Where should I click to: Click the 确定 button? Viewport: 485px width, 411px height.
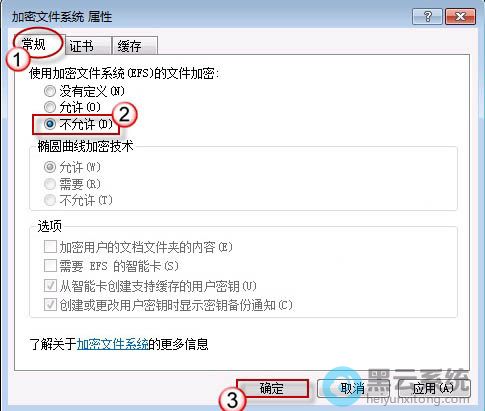coord(272,389)
